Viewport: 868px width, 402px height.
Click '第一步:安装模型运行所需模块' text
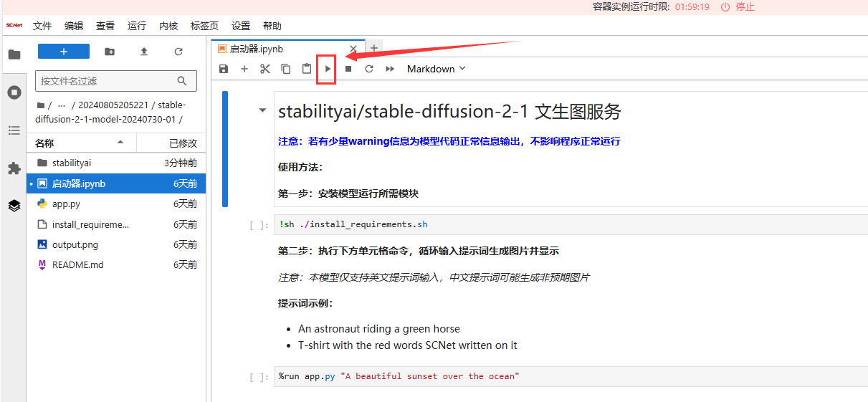click(x=348, y=193)
